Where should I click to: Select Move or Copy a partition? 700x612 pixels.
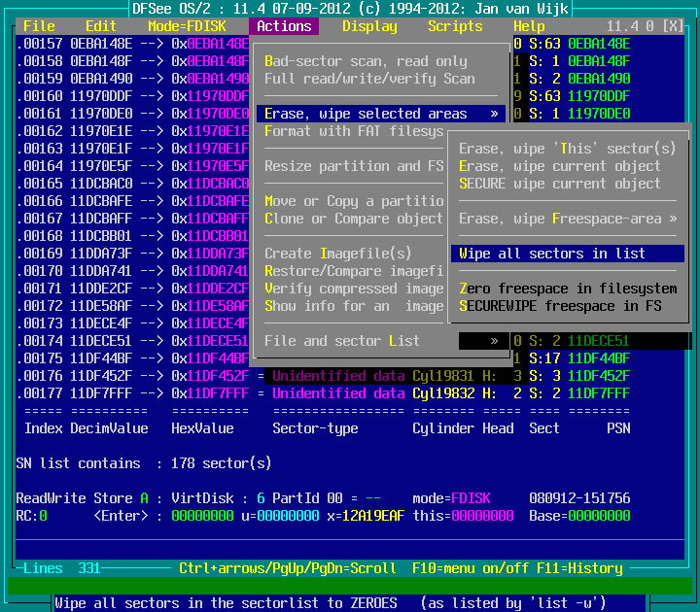(x=354, y=201)
